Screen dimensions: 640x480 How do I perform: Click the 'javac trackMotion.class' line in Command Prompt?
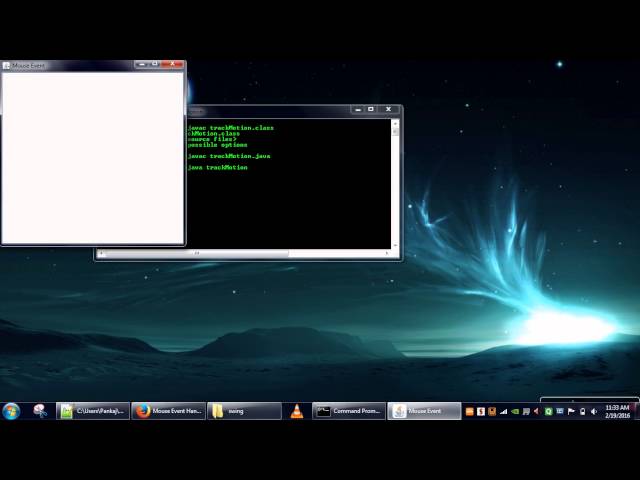[231, 128]
